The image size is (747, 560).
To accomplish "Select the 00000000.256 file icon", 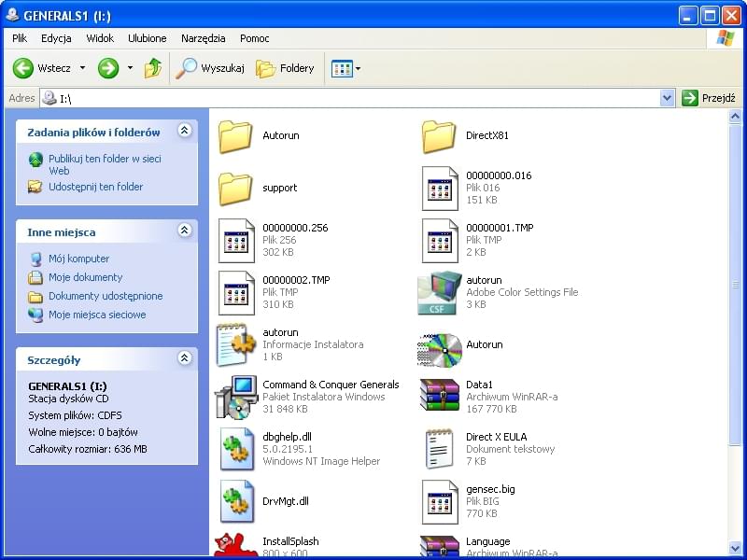I will coord(236,241).
